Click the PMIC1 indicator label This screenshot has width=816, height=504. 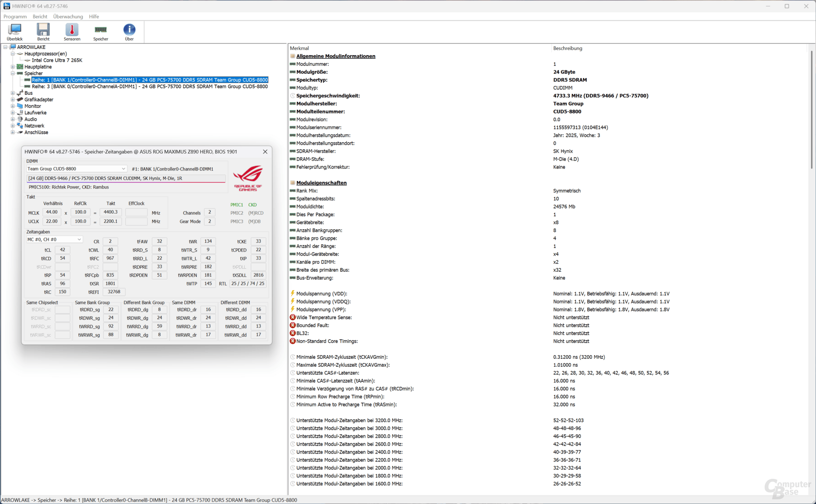(236, 205)
